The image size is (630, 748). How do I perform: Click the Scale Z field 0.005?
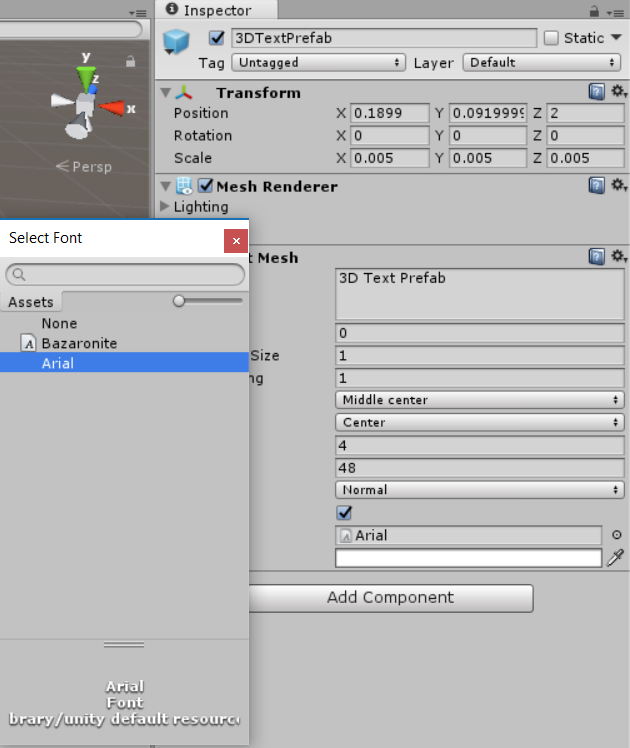click(585, 158)
